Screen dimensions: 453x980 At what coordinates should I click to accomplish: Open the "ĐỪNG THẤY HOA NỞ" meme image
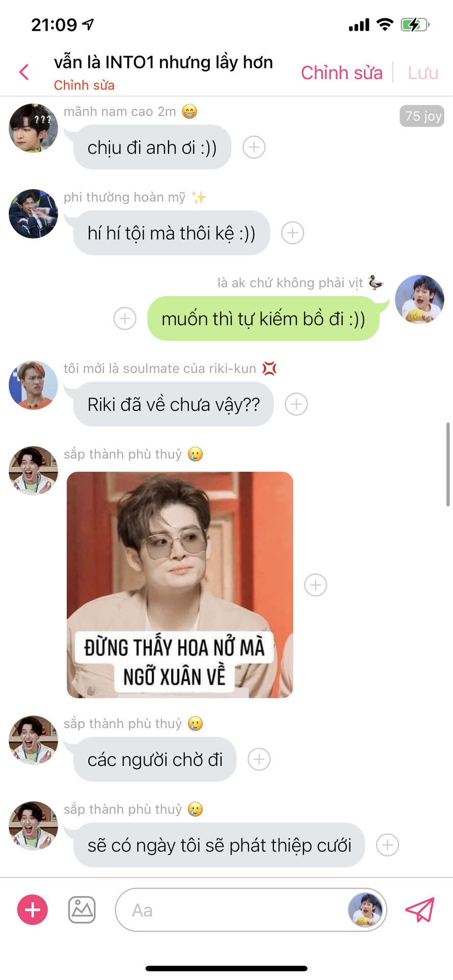tap(180, 585)
